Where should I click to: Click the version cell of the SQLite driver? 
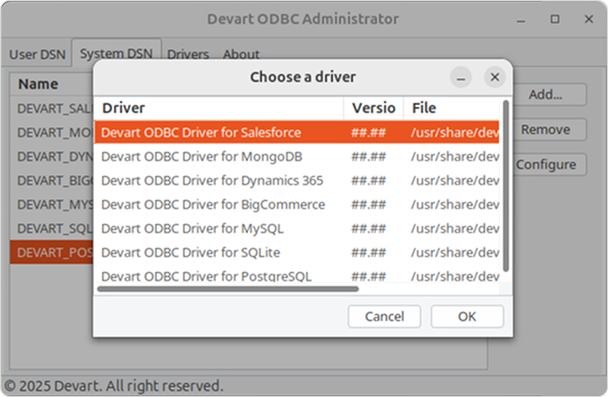pos(368,253)
